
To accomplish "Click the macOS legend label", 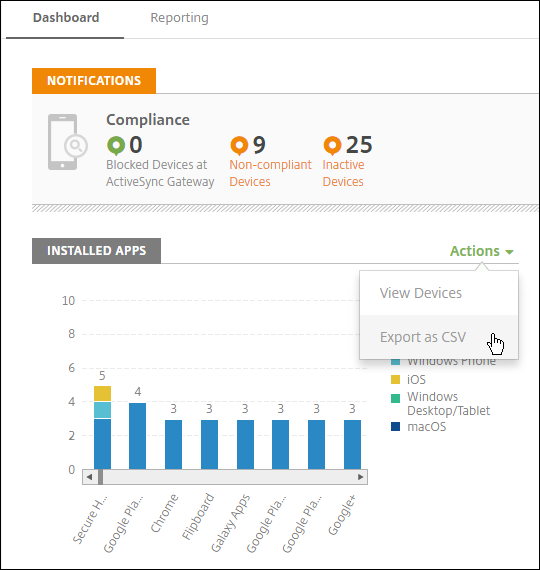I will 427,426.
